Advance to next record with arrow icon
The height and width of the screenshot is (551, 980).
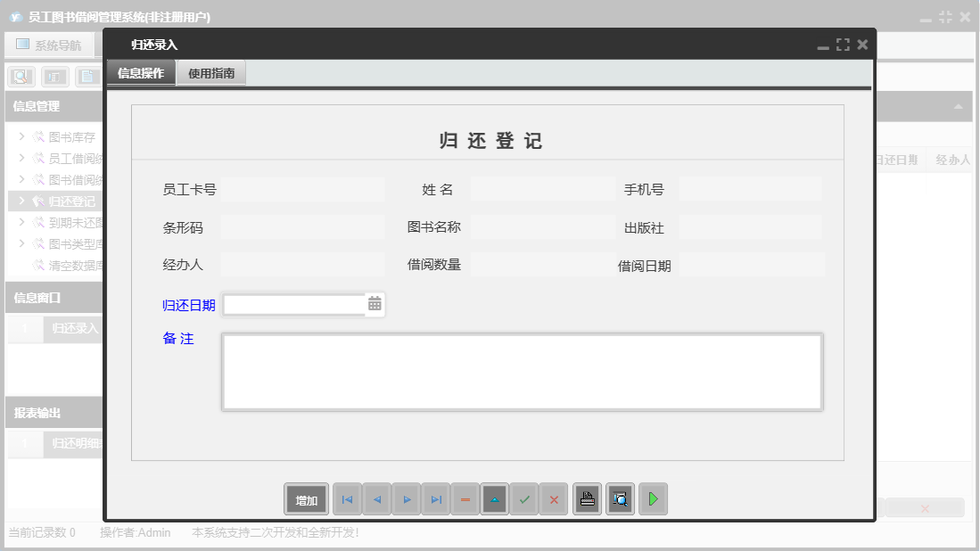coord(406,498)
